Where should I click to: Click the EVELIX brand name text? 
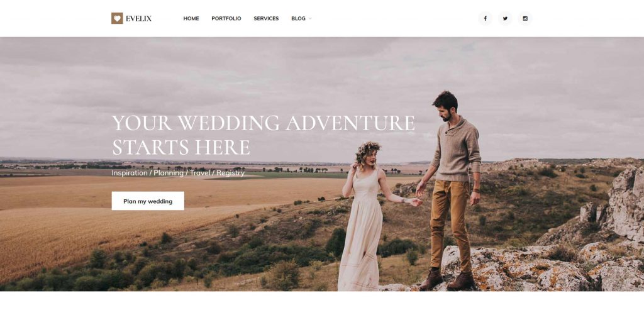tap(138, 18)
